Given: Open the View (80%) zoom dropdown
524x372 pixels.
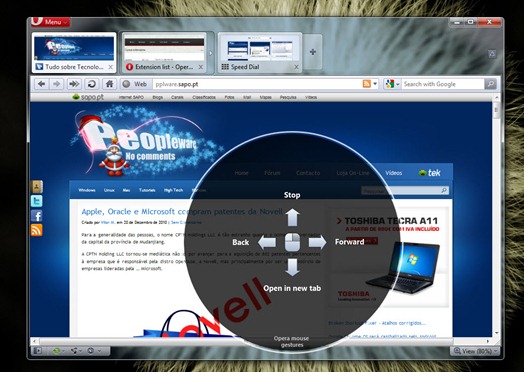Looking at the screenshot, I should point(475,351).
